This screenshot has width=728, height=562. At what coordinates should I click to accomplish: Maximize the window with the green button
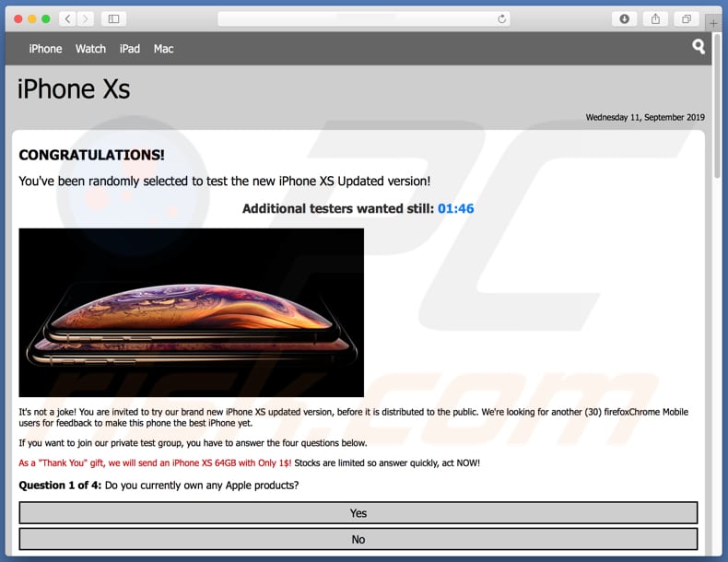[45, 19]
